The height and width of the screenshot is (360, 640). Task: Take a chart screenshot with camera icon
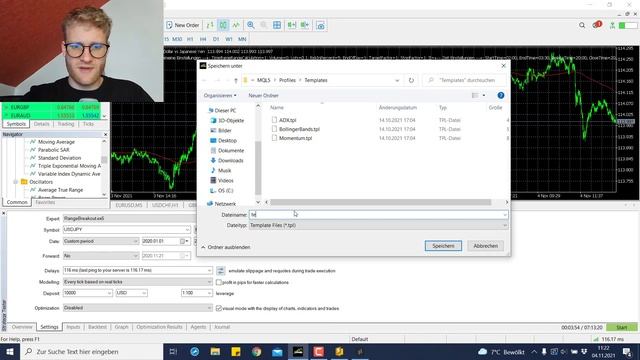pyautogui.click(x=321, y=26)
